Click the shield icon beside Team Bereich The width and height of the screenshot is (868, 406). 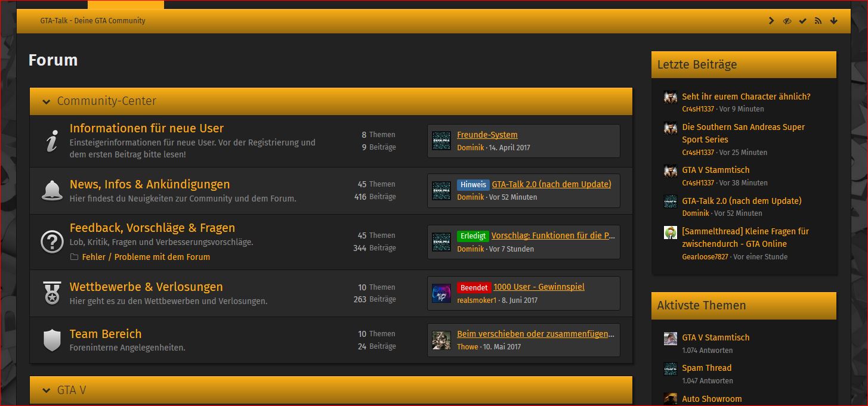[x=52, y=340]
